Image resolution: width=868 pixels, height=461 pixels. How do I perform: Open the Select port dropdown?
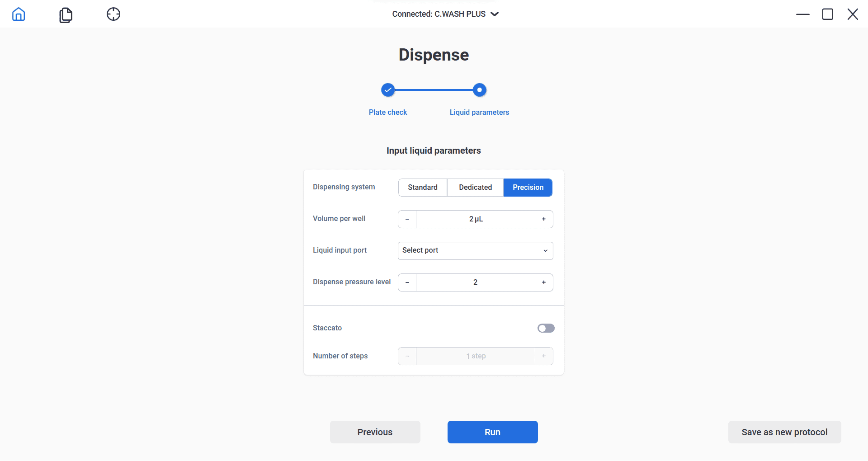coord(475,251)
